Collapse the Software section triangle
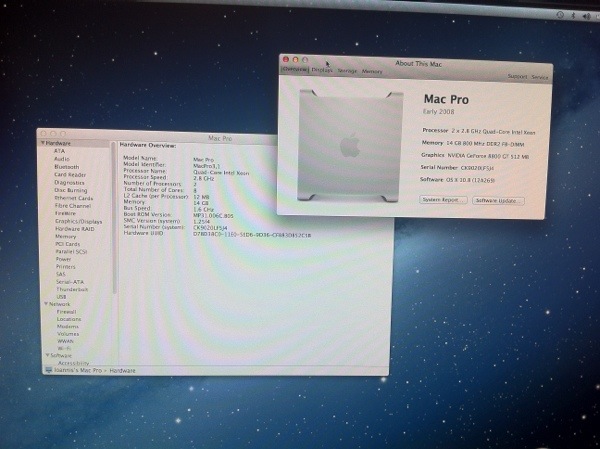The height and width of the screenshot is (449, 600). tap(47, 355)
